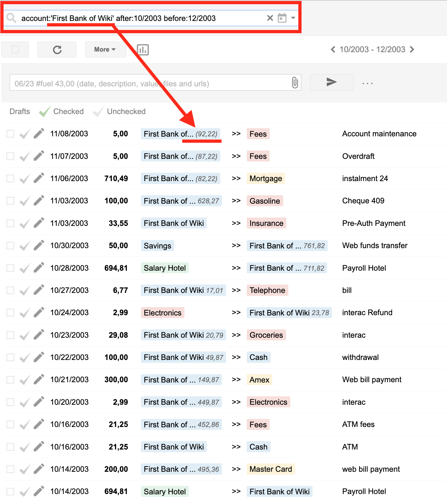Open the First Bank of Wiki account tag
This screenshot has height=504, width=447.
click(174, 223)
